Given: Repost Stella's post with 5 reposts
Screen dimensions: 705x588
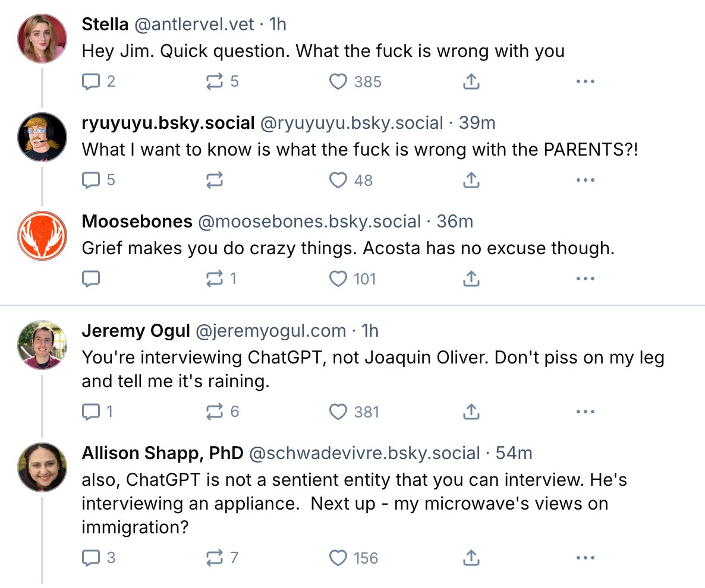Looking at the screenshot, I should pos(213,81).
